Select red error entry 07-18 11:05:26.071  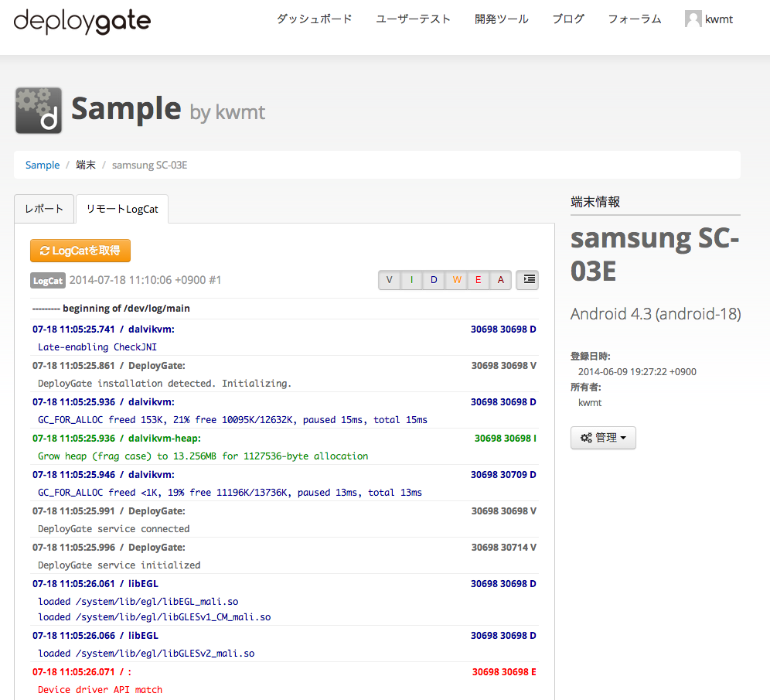tap(284, 672)
